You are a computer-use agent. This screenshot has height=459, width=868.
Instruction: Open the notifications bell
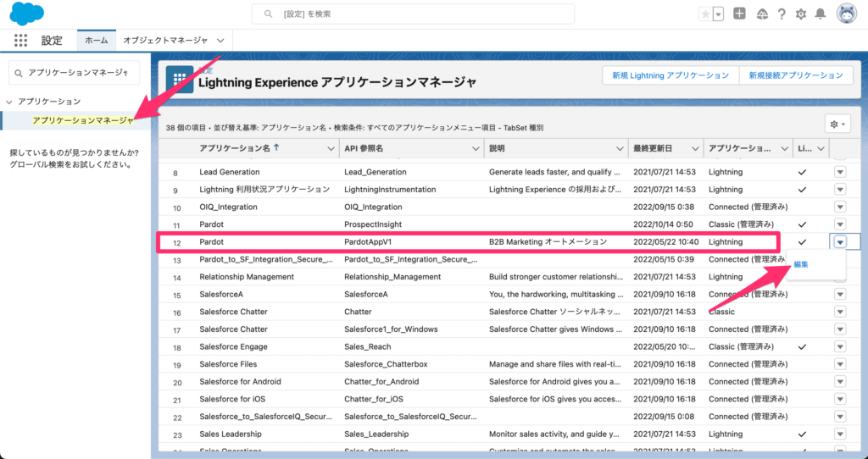[x=821, y=14]
